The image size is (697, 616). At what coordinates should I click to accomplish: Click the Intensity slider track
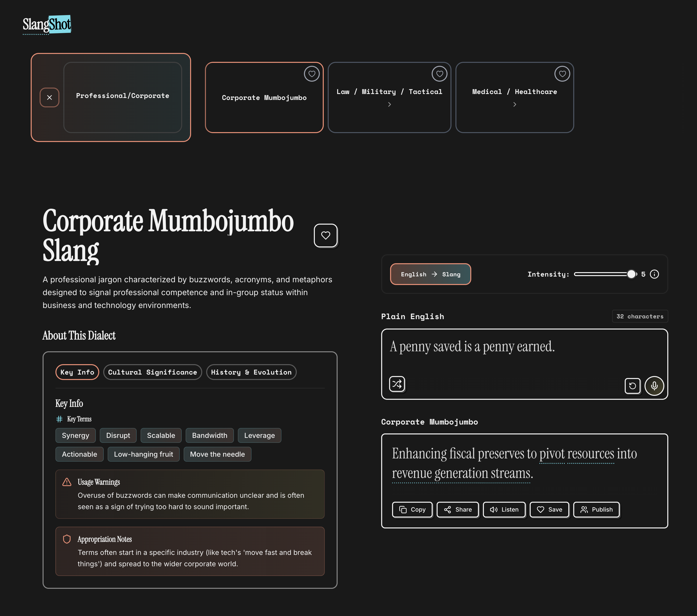600,274
